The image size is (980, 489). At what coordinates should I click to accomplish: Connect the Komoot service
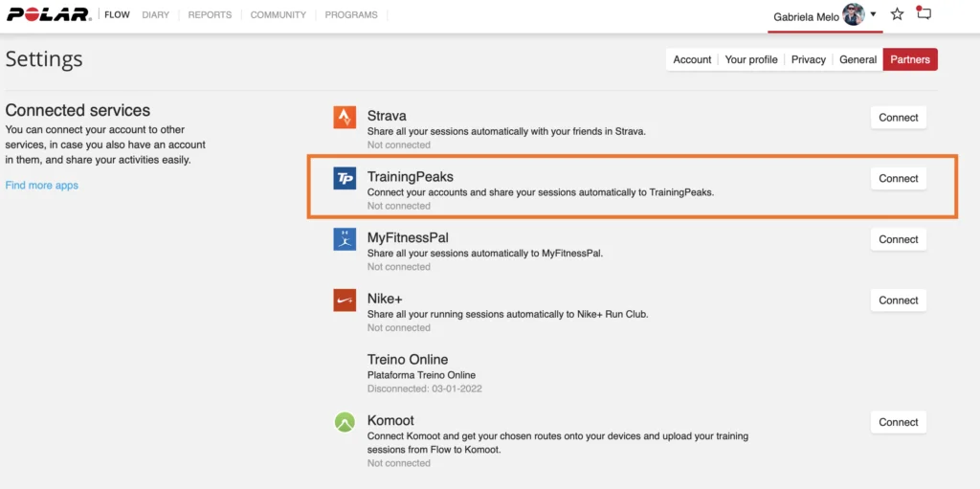(898, 422)
